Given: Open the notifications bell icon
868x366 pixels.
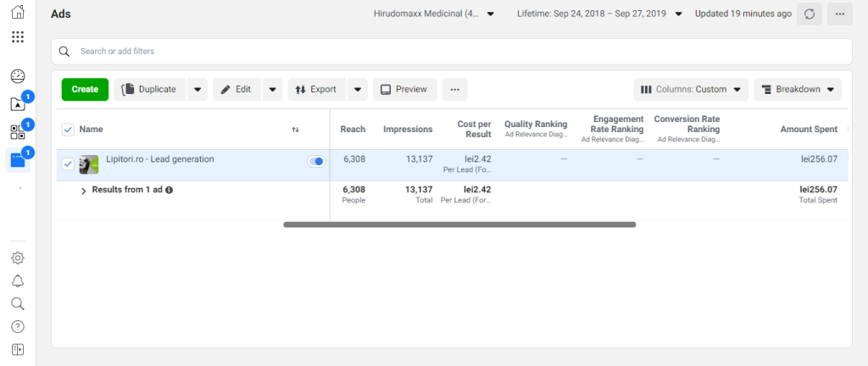Looking at the screenshot, I should 18,281.
